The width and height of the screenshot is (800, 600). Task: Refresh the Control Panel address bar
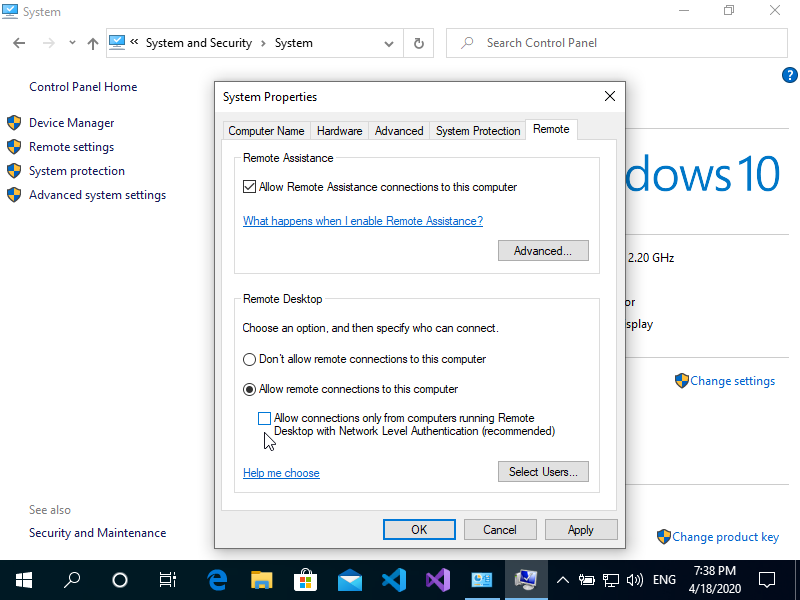pos(418,44)
